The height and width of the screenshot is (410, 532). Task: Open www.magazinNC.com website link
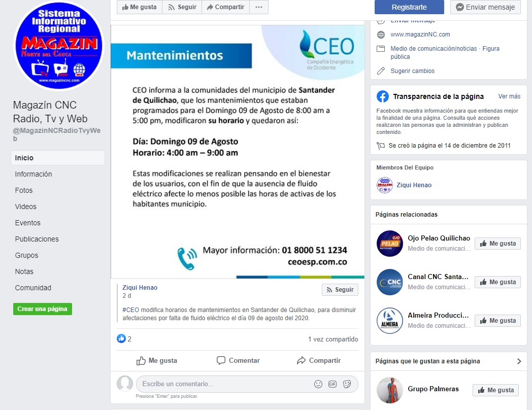click(420, 35)
